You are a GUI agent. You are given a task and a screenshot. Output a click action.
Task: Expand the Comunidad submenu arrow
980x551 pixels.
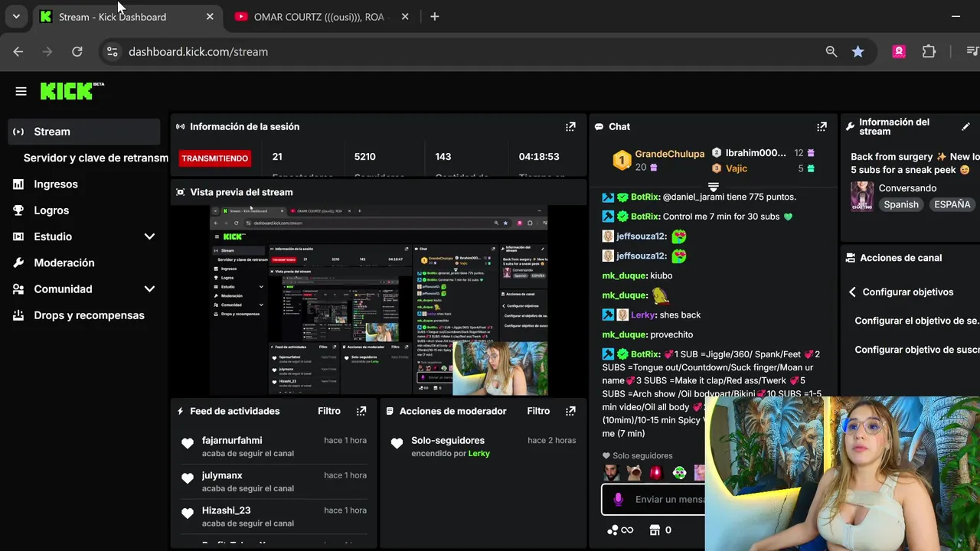coord(149,289)
